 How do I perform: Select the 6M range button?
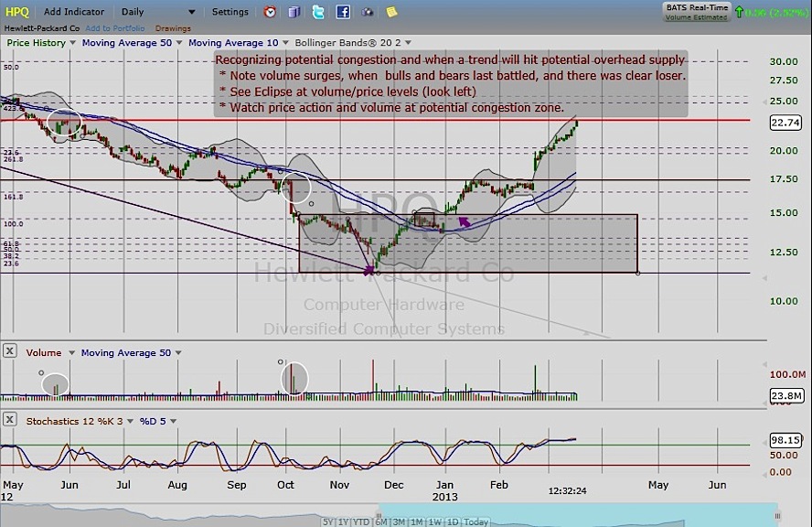381,522
